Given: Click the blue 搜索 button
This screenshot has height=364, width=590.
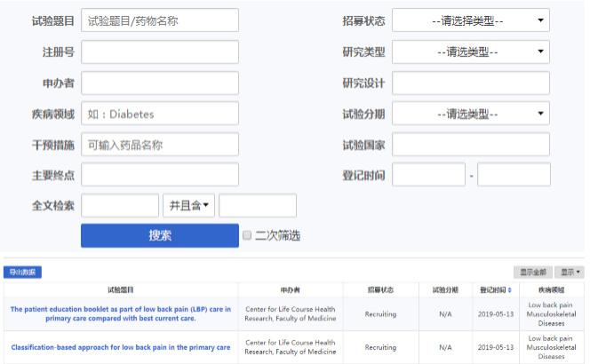Looking at the screenshot, I should pyautogui.click(x=160, y=236).
